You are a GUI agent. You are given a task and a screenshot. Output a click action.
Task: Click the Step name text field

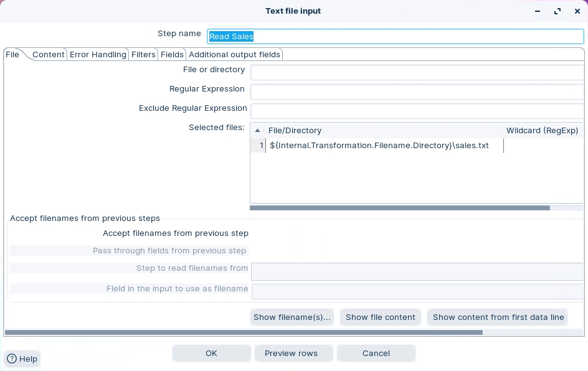[395, 36]
